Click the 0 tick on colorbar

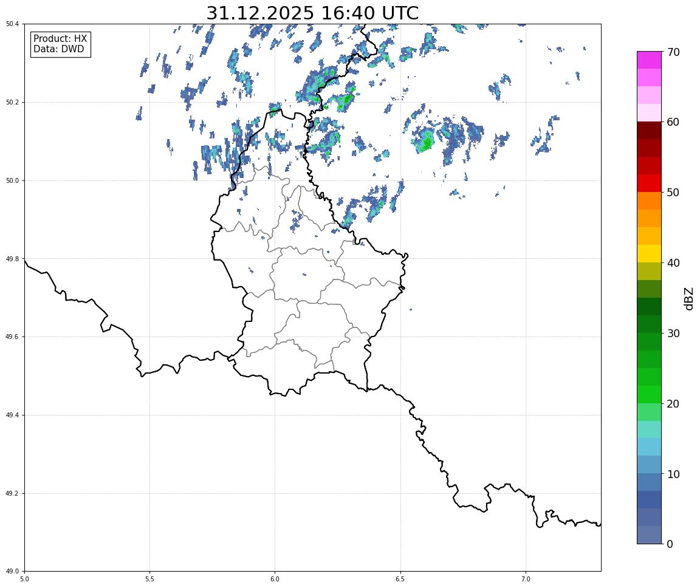[670, 544]
